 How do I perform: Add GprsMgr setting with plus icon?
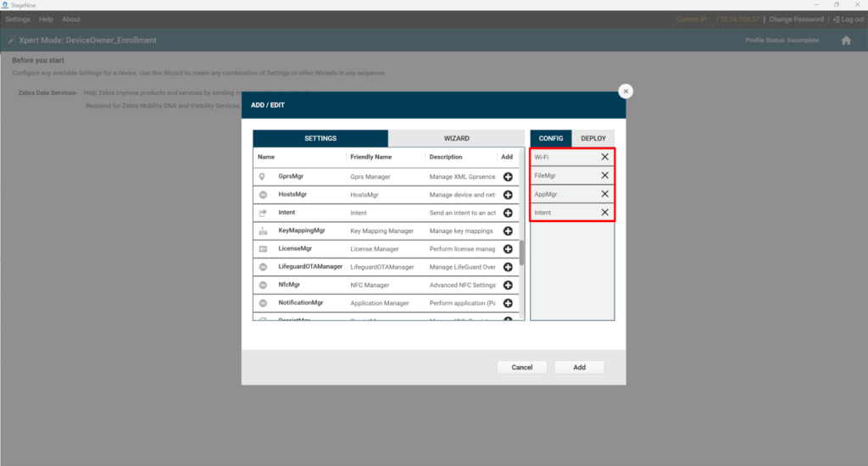(x=508, y=176)
